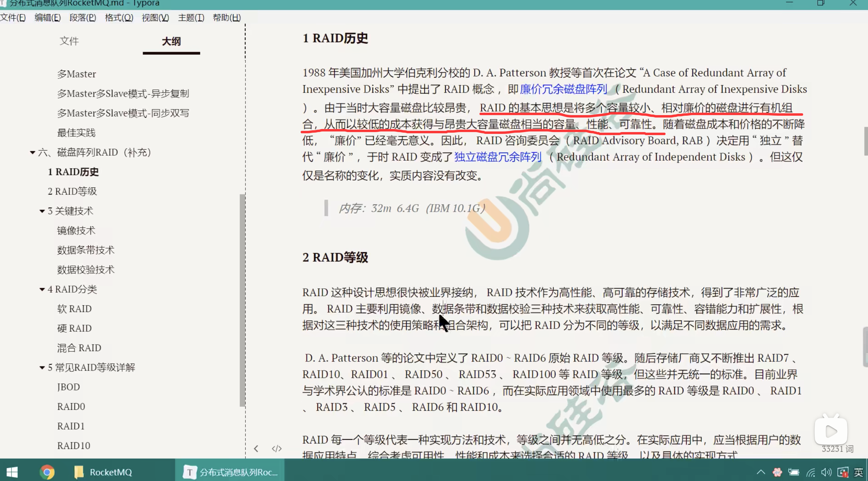Click the Bilibili play overlay icon
The width and height of the screenshot is (868, 481).
pos(831,431)
